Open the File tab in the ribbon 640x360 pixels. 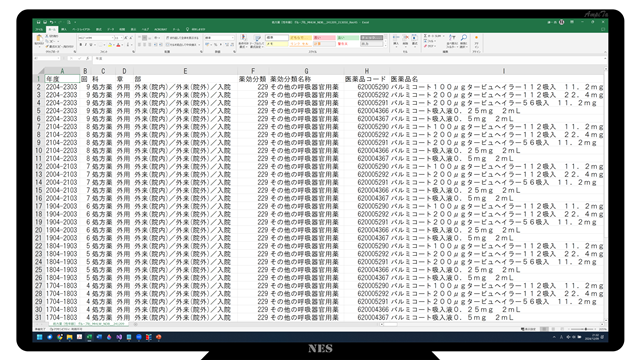point(39,29)
